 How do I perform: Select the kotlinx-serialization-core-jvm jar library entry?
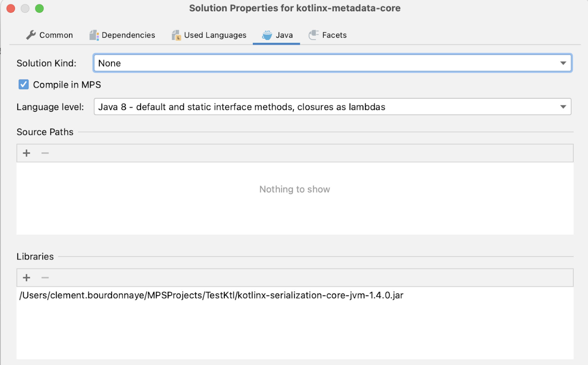click(x=211, y=295)
